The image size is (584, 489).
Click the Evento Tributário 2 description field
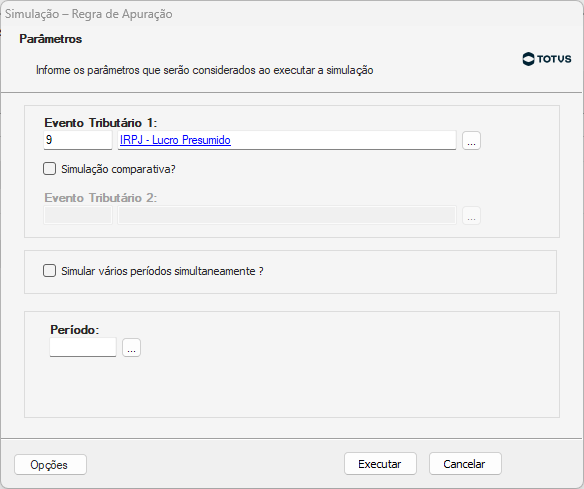287,215
